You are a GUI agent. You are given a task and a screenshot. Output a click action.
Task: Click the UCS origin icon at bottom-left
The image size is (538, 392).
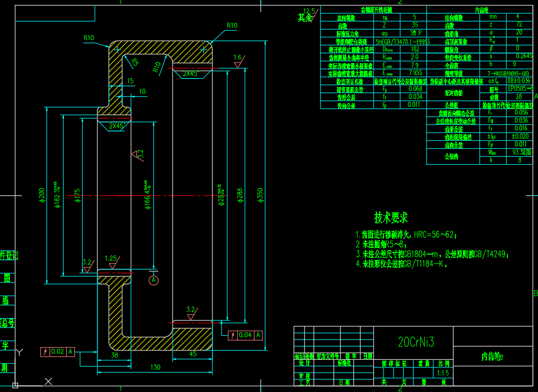click(15, 385)
